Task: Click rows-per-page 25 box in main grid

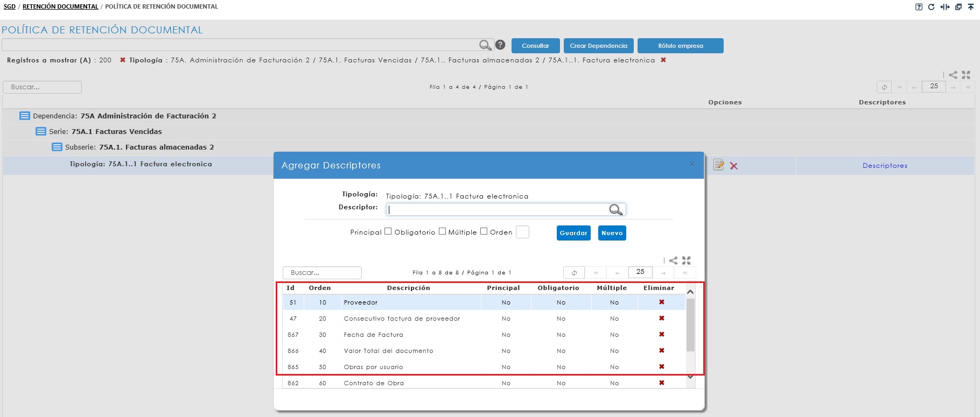Action: point(934,86)
